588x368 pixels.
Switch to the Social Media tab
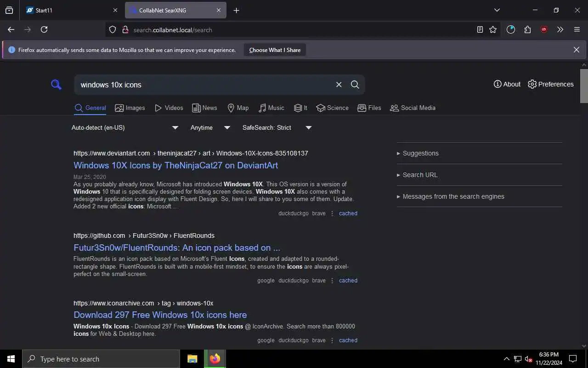tap(413, 108)
